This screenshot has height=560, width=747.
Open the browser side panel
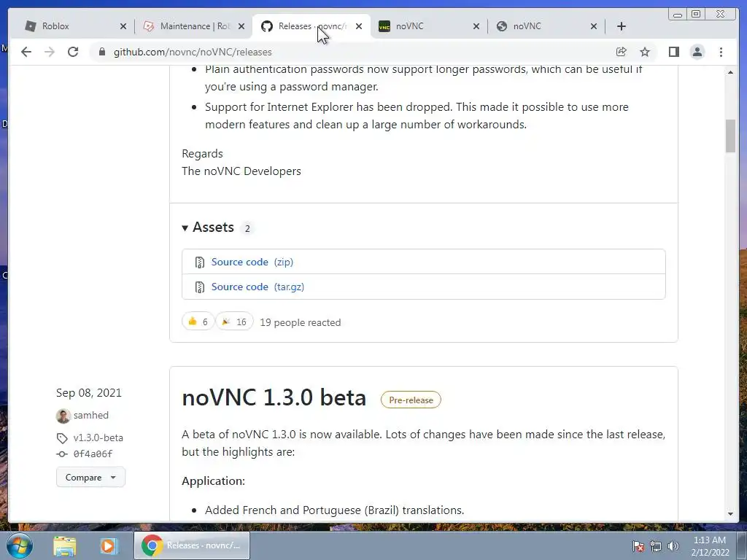click(673, 52)
